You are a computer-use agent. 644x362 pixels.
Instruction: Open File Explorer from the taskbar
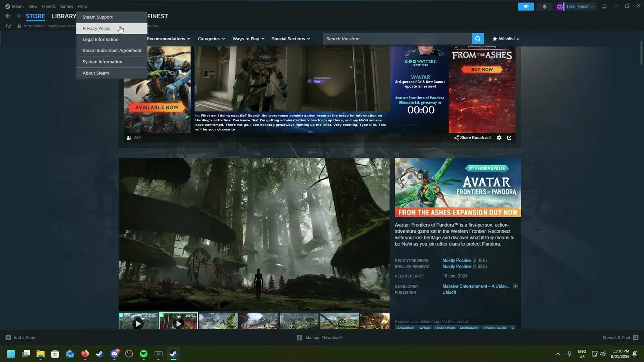(x=40, y=354)
